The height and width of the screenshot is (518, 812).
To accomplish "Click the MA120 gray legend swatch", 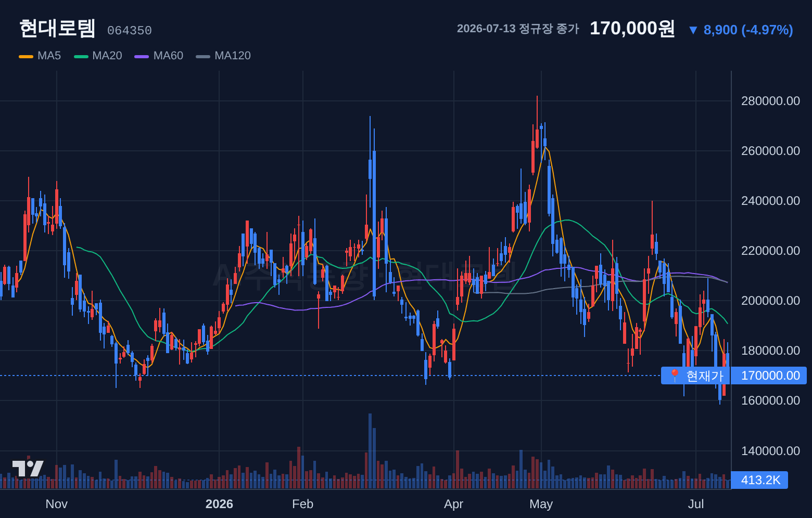I will tap(203, 56).
